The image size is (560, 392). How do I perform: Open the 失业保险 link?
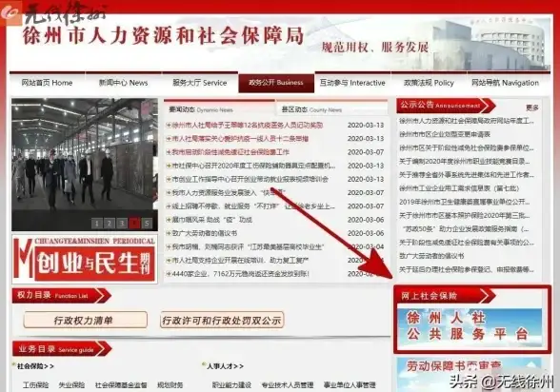coord(71,385)
